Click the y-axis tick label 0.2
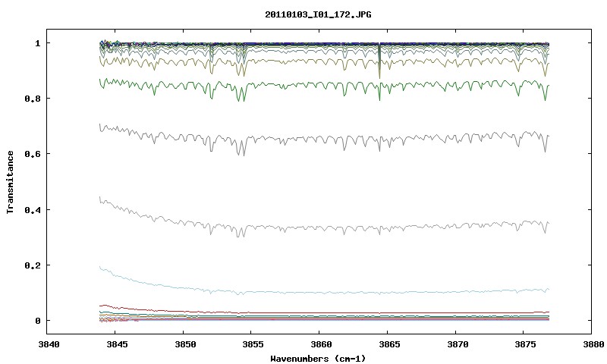607x364 pixels. tap(33, 265)
